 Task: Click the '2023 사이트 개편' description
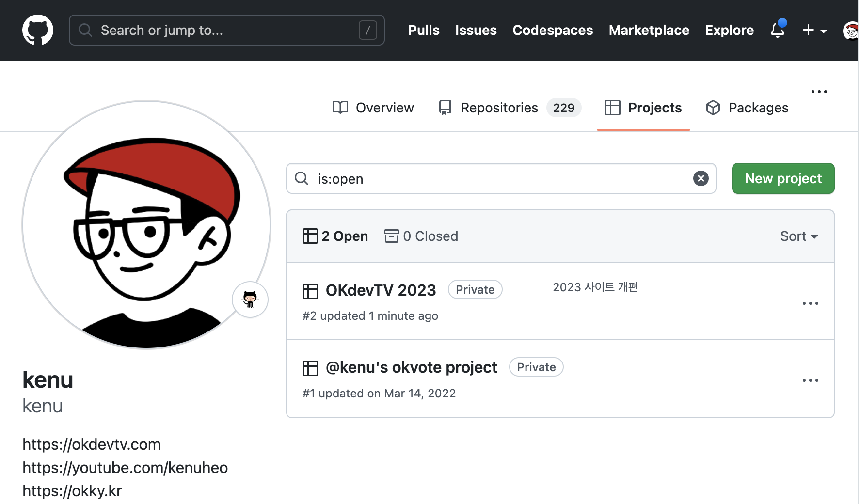click(x=595, y=287)
